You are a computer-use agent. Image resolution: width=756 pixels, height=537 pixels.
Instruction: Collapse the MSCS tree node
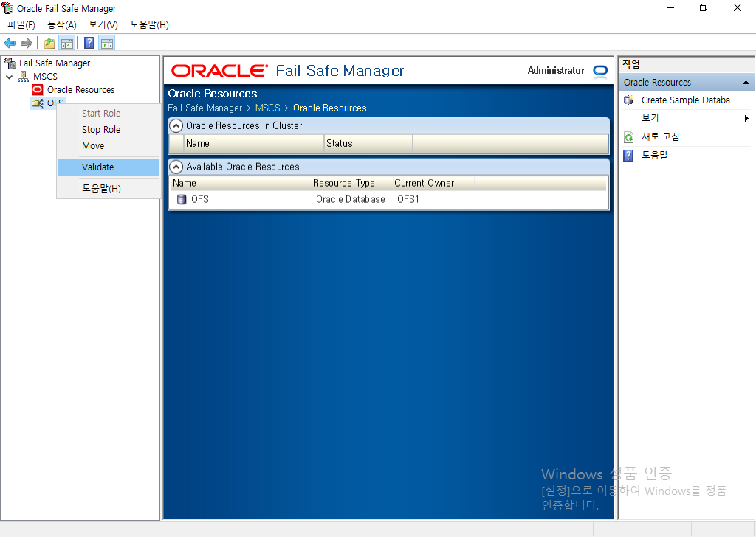point(9,77)
